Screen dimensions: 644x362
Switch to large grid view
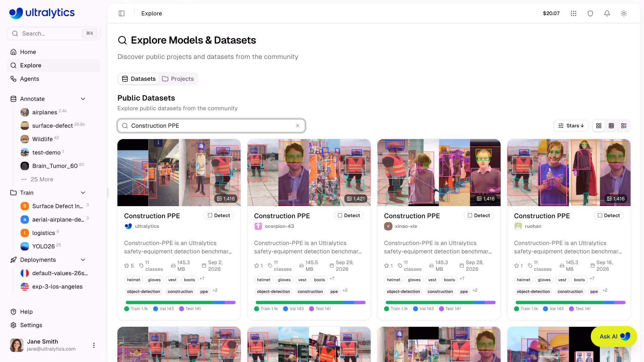pos(599,126)
